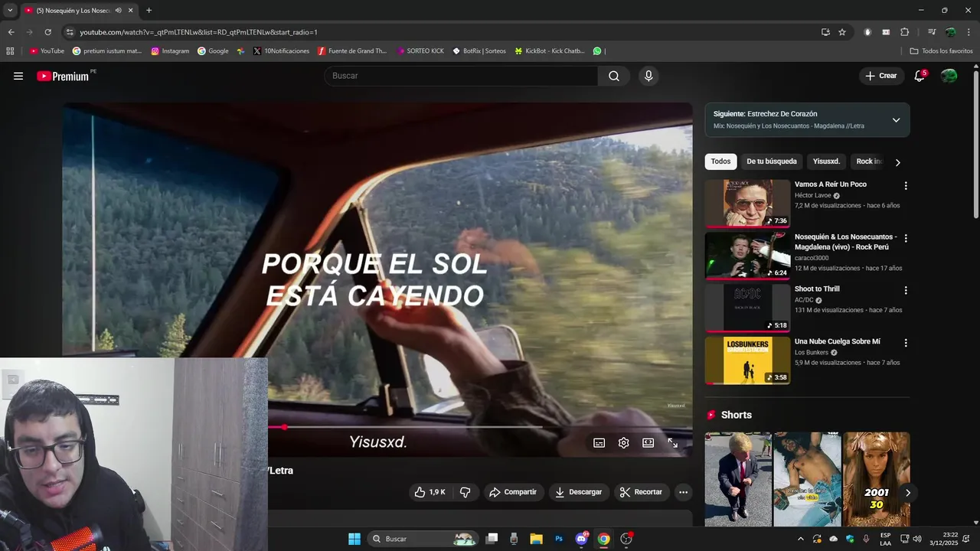Show hidden system tray icons
980x551 pixels.
pos(801,539)
